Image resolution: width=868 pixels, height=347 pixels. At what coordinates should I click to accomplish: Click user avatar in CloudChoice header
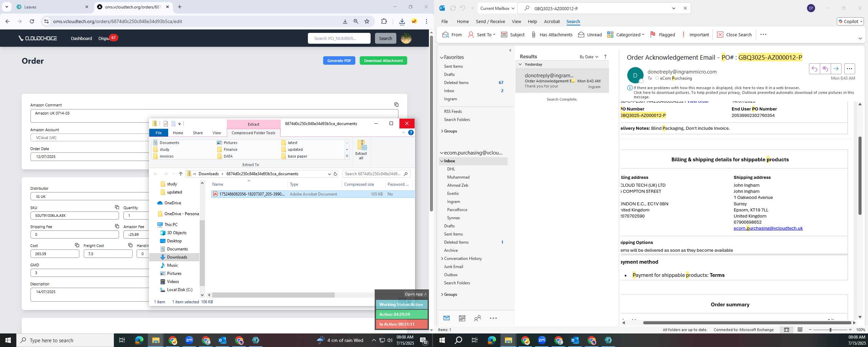[x=406, y=38]
